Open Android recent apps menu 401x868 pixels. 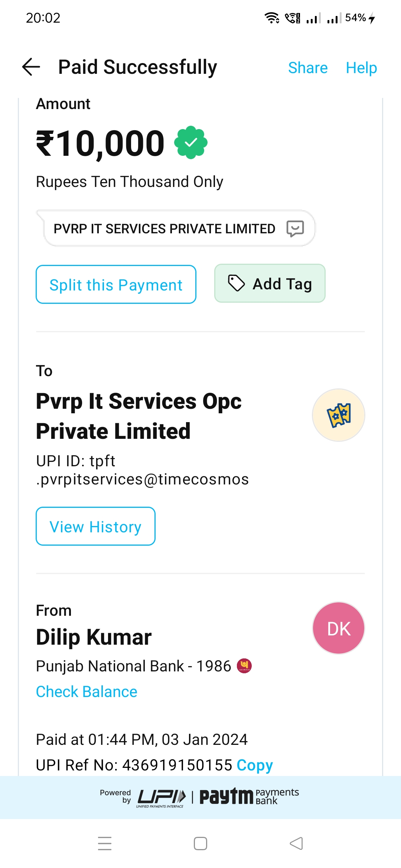pos(105,843)
